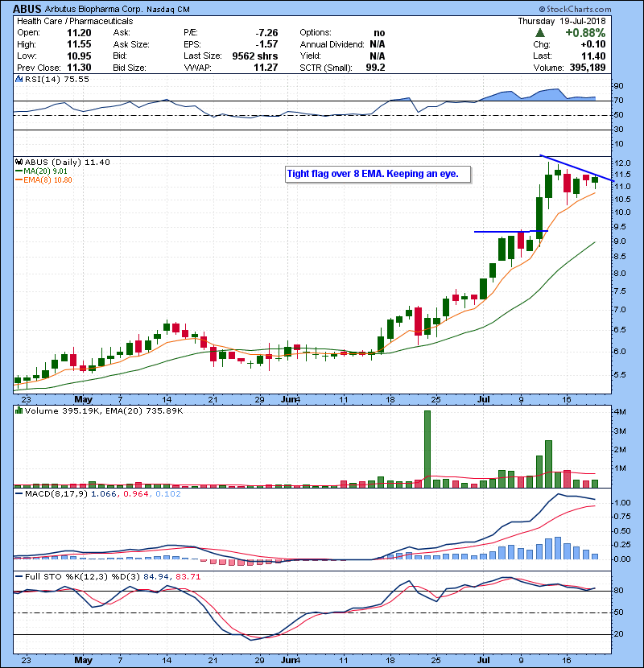
Task: Click the orange EMA(8) legend line marker
Action: (x=19, y=180)
